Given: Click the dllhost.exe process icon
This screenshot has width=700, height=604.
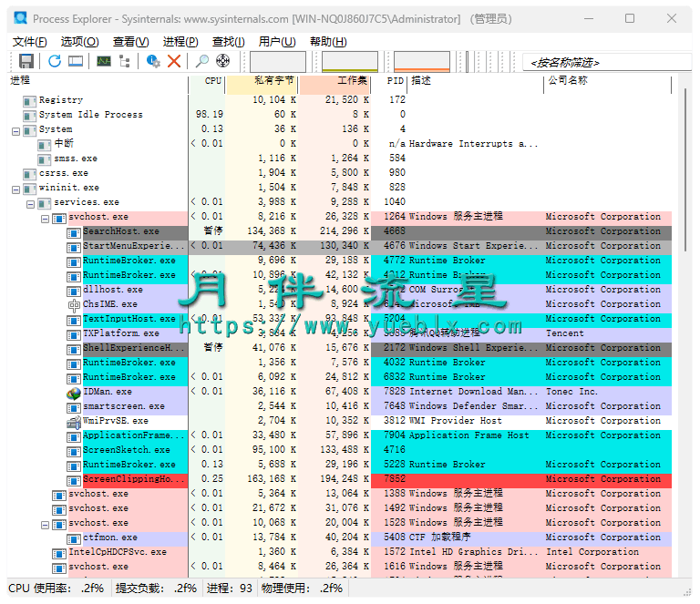Looking at the screenshot, I should [74, 292].
